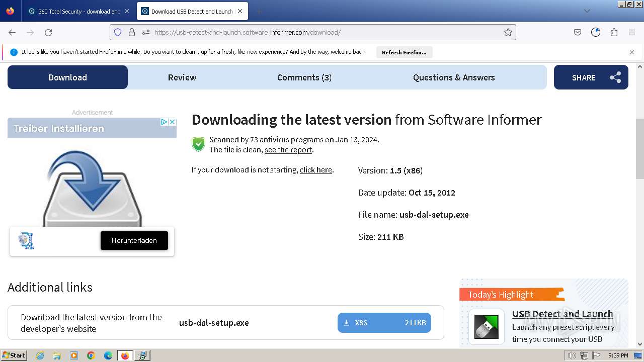Reload the current page
Image resolution: width=644 pixels, height=362 pixels.
(x=48, y=32)
